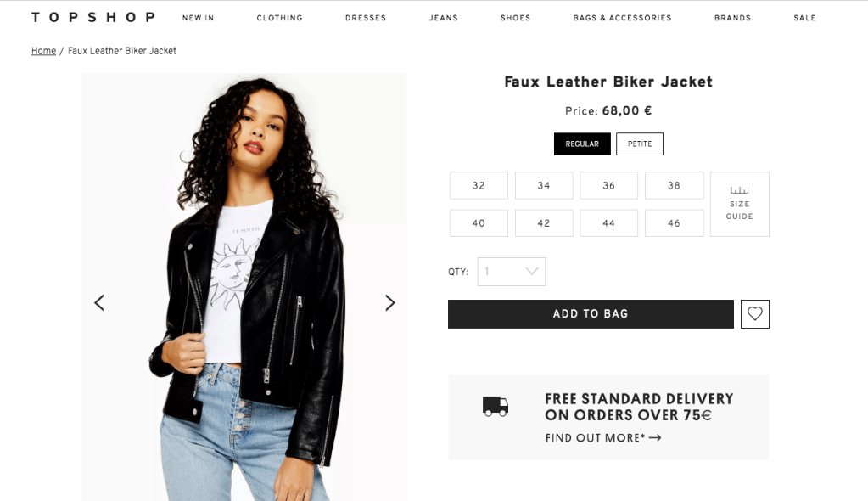Click the biker jacket product photo
The image size is (868, 501).
pos(244,287)
